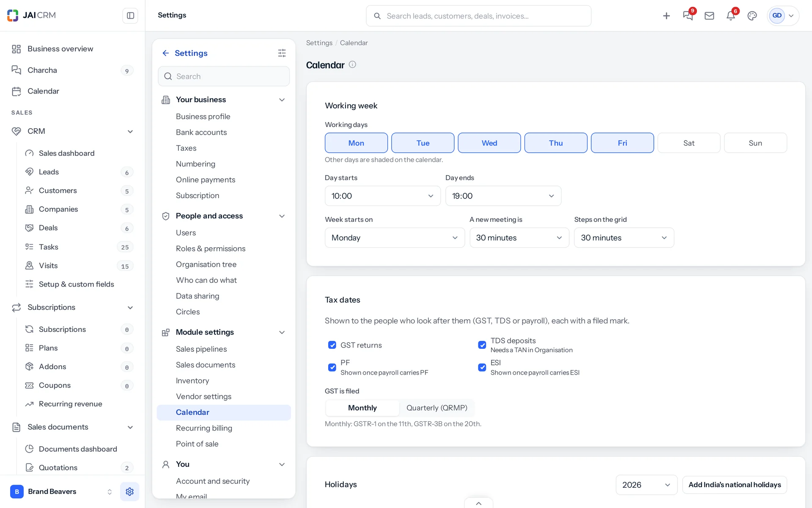Uncheck the PF checkbox
812x508 pixels.
332,367
